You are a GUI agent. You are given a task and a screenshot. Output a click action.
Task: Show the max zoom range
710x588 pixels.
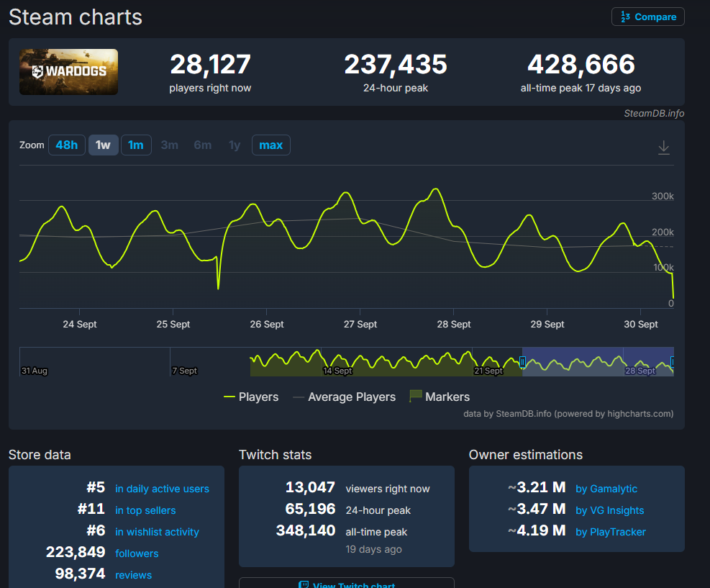click(270, 145)
